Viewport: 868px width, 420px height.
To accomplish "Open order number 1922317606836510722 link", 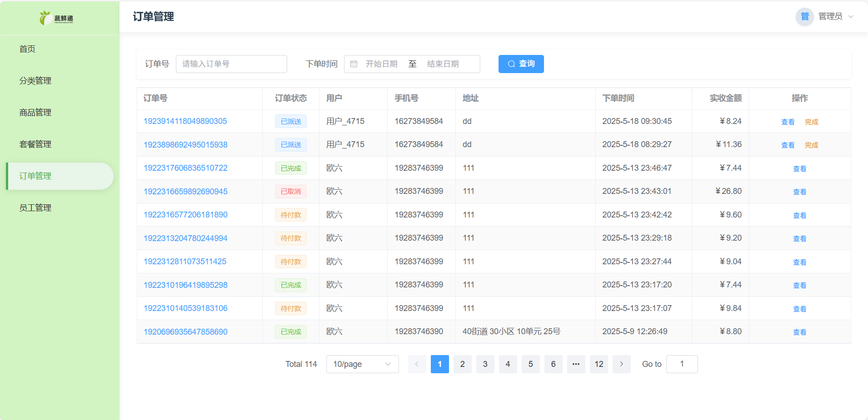I will [x=185, y=168].
